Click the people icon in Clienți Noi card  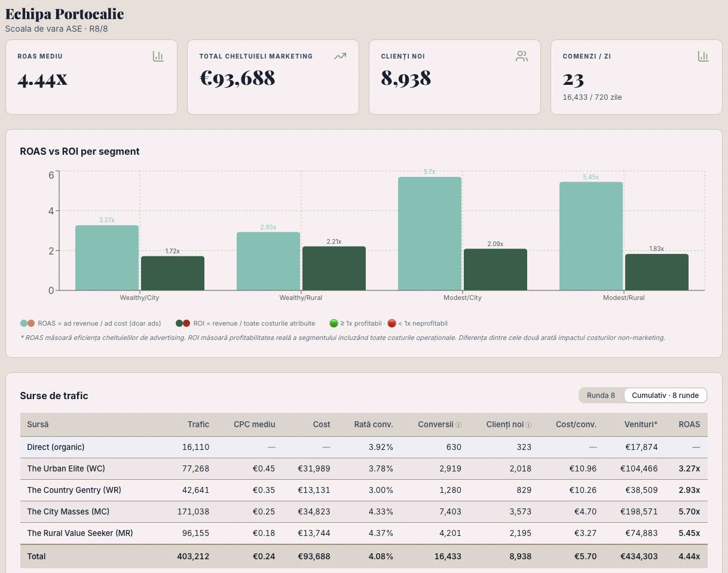pos(522,56)
